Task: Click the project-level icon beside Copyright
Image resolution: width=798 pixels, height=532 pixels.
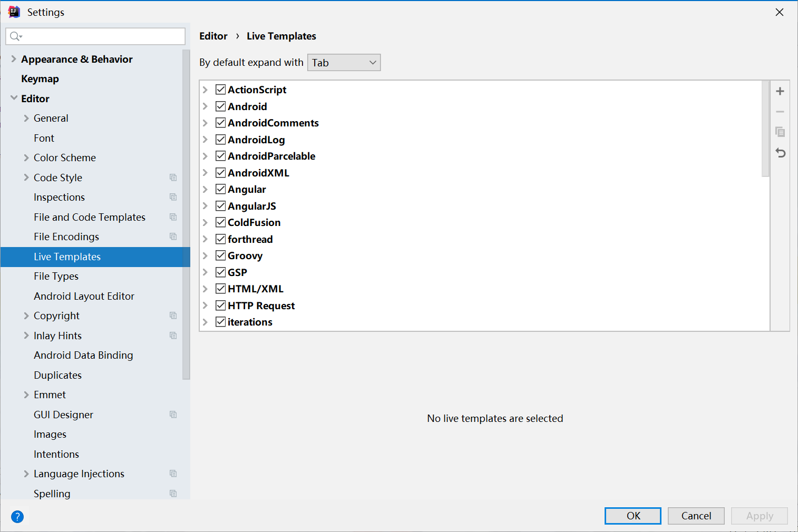Action: click(173, 316)
